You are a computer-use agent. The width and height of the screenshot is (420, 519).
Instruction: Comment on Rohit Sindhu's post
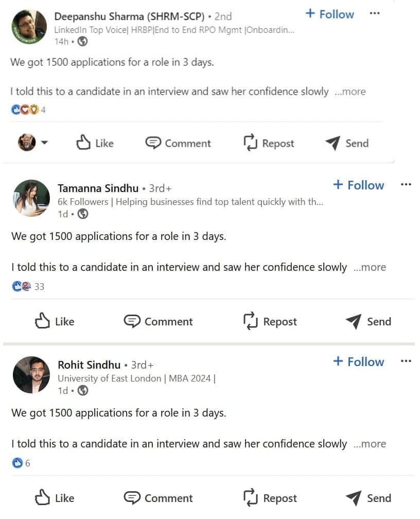tap(159, 498)
